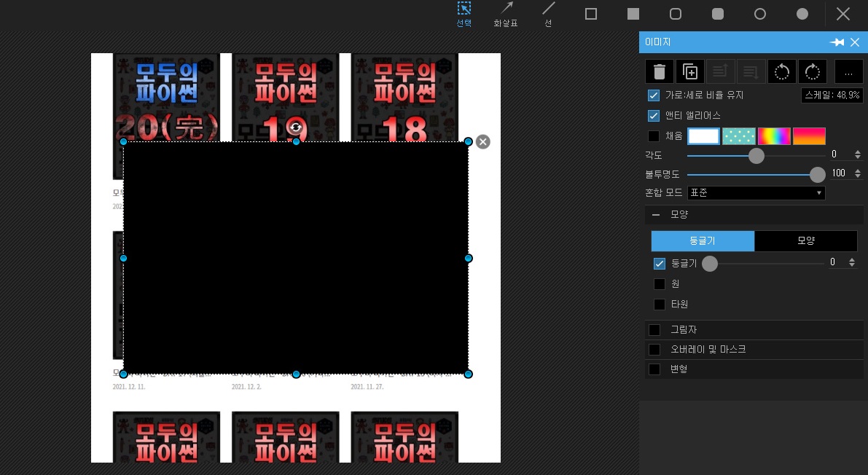Select the outlined circle shape tool

pos(760,14)
